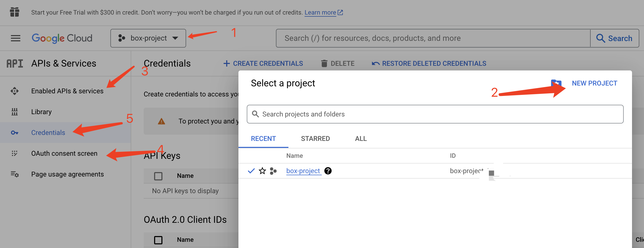Image resolution: width=644 pixels, height=248 pixels.
Task: Click the Library icon in the sidebar
Action: click(x=15, y=112)
